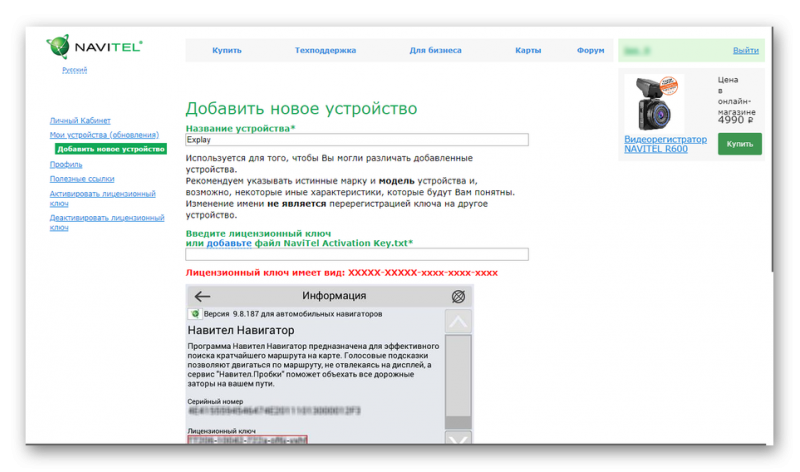
Task: Open the Форум menu item
Action: (x=590, y=50)
